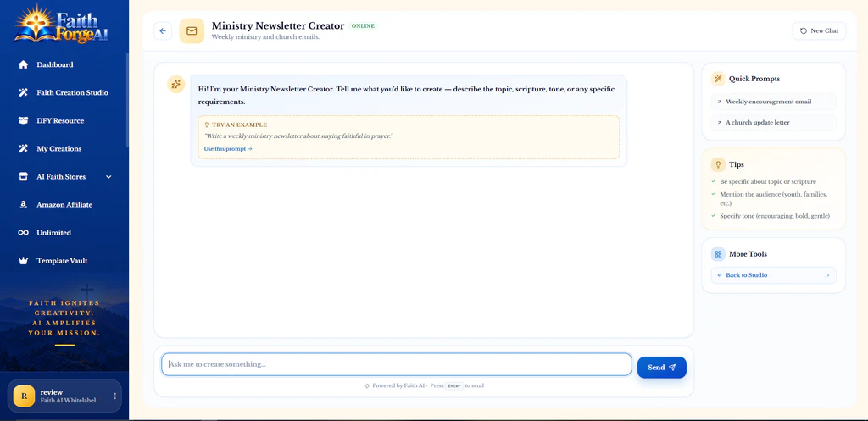
Task: Click the Template Vault crown icon
Action: (23, 261)
